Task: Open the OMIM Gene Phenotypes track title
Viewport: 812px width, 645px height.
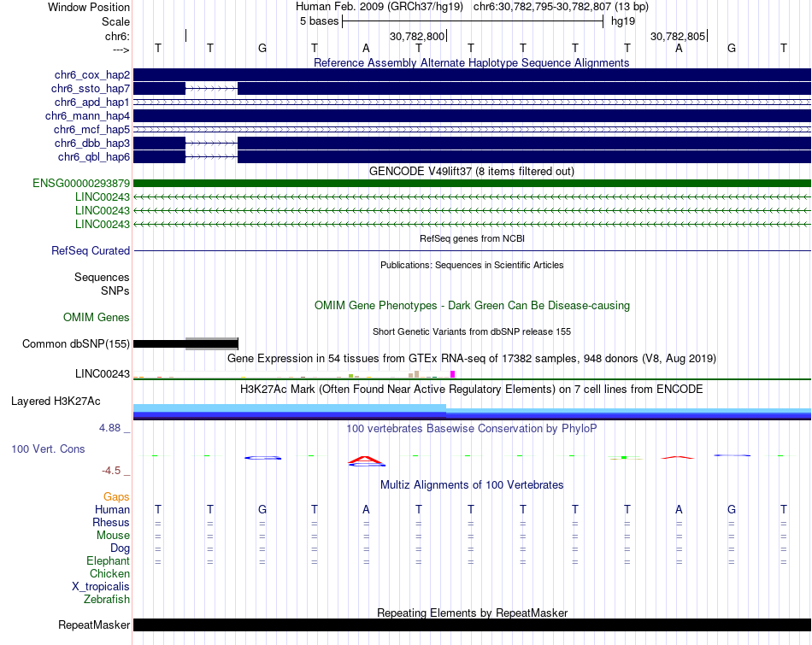Action: [472, 306]
